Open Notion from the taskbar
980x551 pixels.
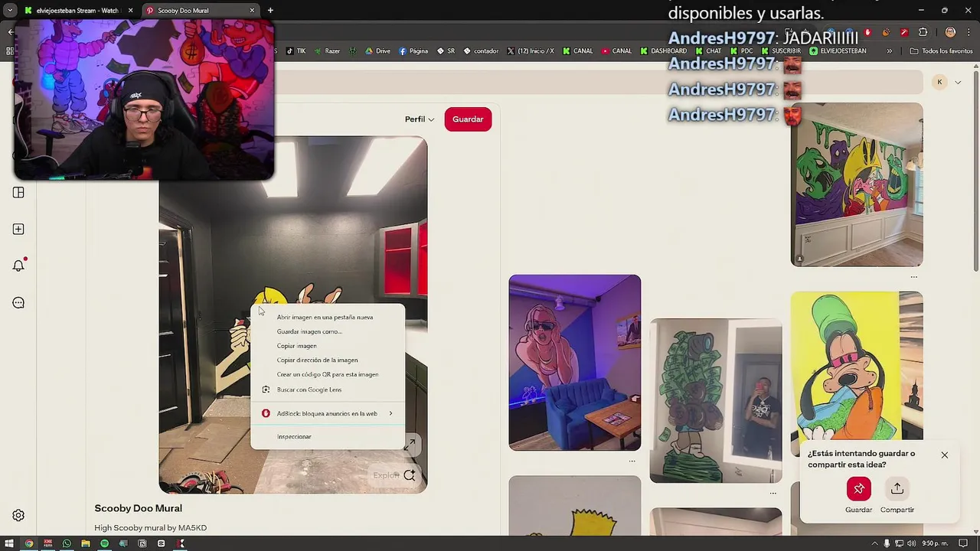pos(142,543)
